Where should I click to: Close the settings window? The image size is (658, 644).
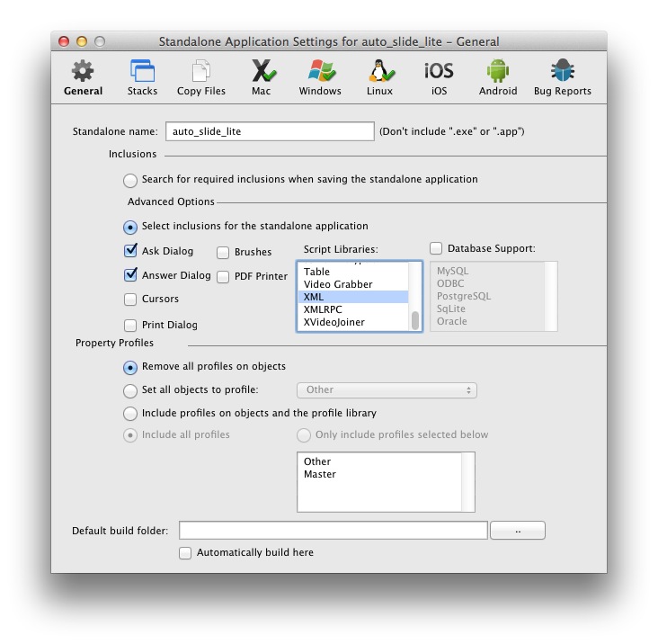click(x=64, y=41)
